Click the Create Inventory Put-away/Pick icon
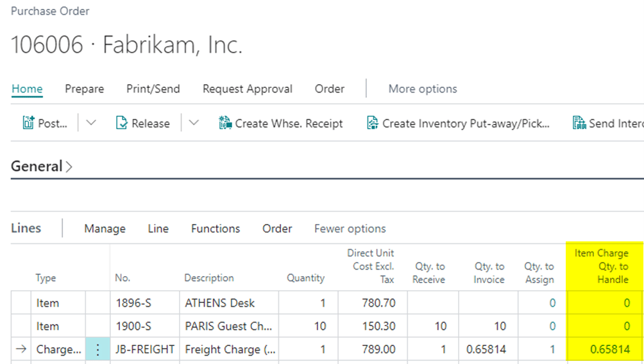The image size is (644, 364). pyautogui.click(x=372, y=123)
